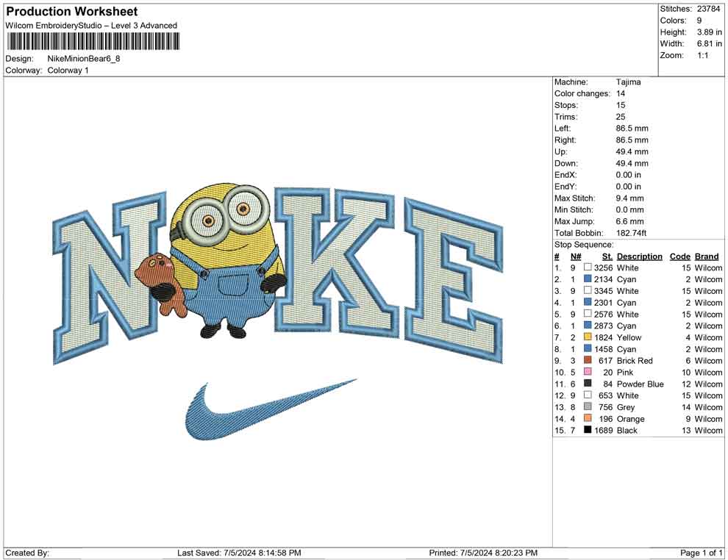Click the Orange color swatch
The width and height of the screenshot is (728, 560).
tap(588, 418)
